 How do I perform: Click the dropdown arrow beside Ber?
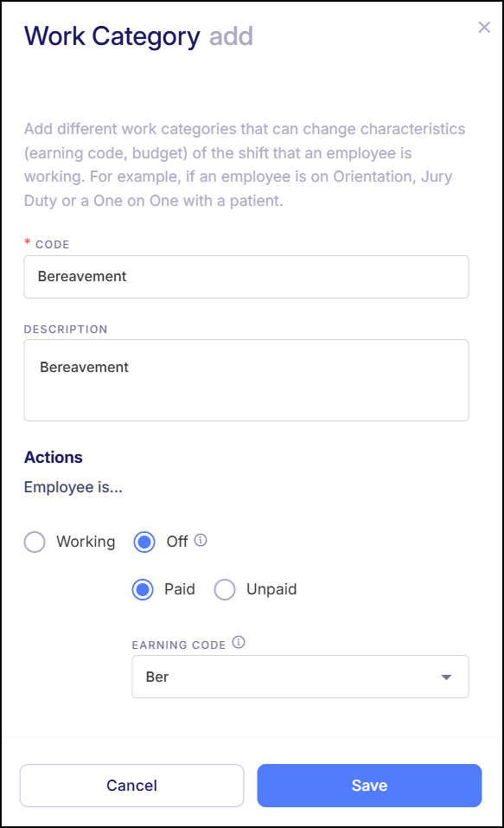[x=446, y=676]
